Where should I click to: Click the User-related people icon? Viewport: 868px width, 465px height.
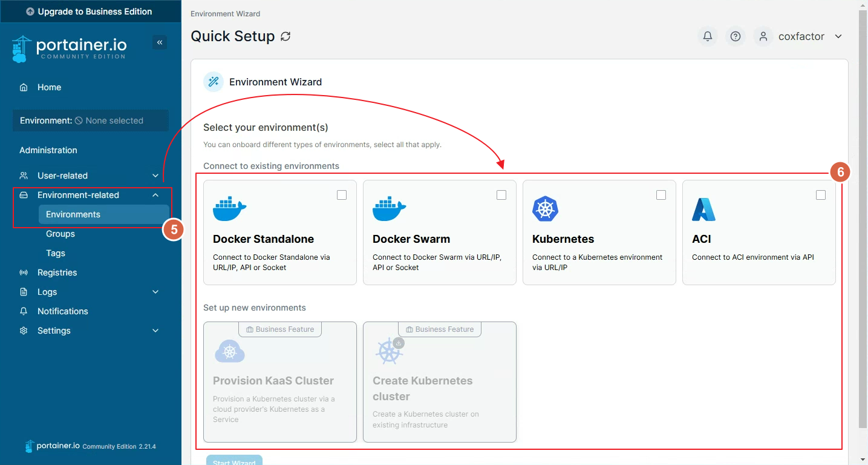click(x=24, y=176)
